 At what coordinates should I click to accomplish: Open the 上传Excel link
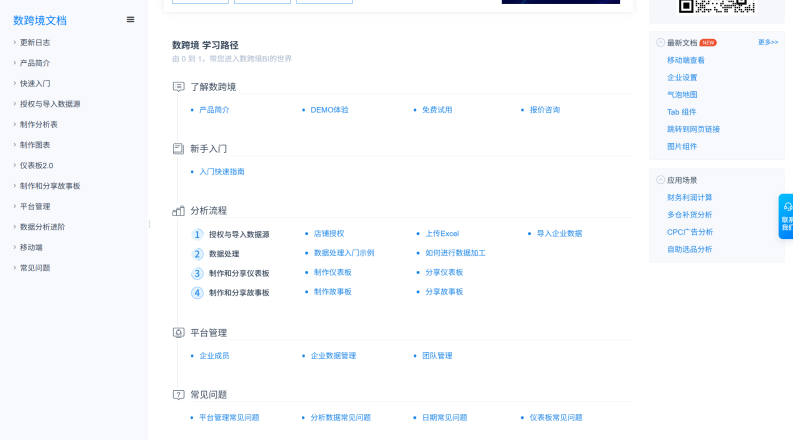[x=441, y=233]
